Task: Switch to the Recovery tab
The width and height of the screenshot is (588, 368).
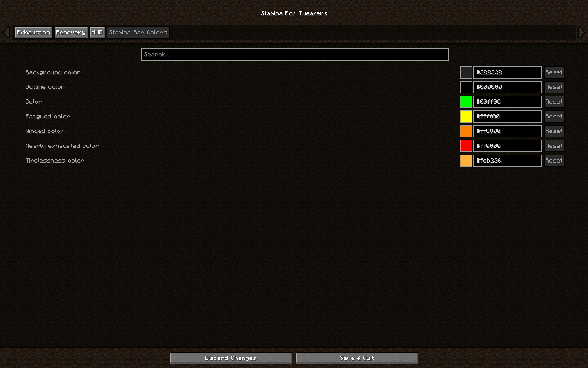Action: tap(71, 32)
